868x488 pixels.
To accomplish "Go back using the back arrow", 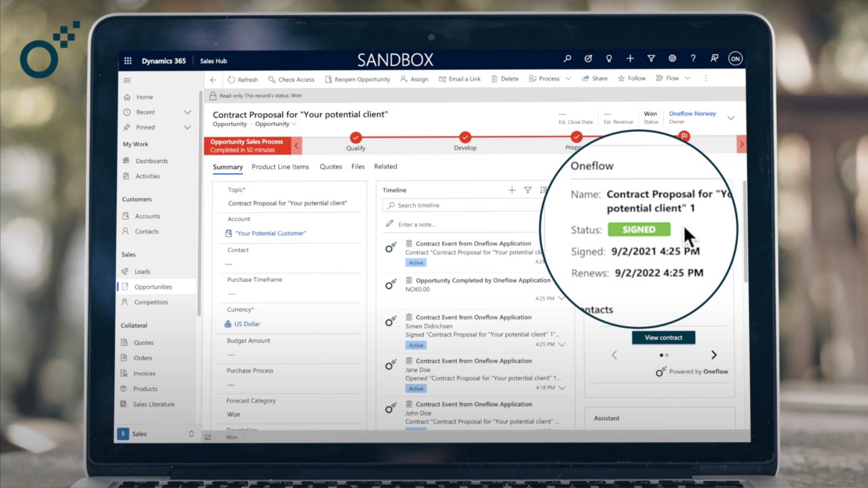I will pos(213,79).
